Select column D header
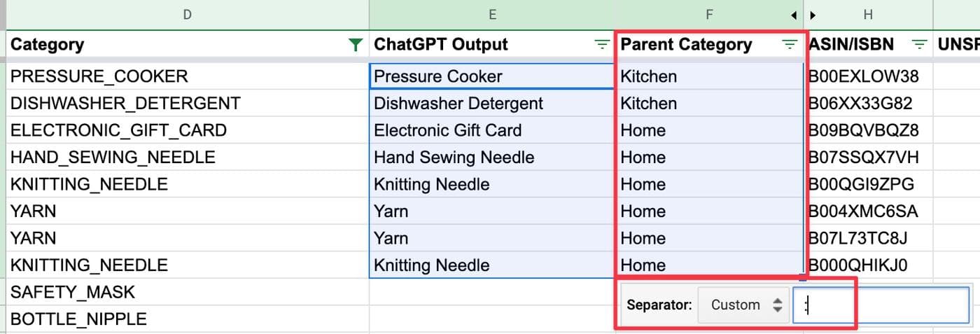The image size is (980, 334). pos(187,14)
